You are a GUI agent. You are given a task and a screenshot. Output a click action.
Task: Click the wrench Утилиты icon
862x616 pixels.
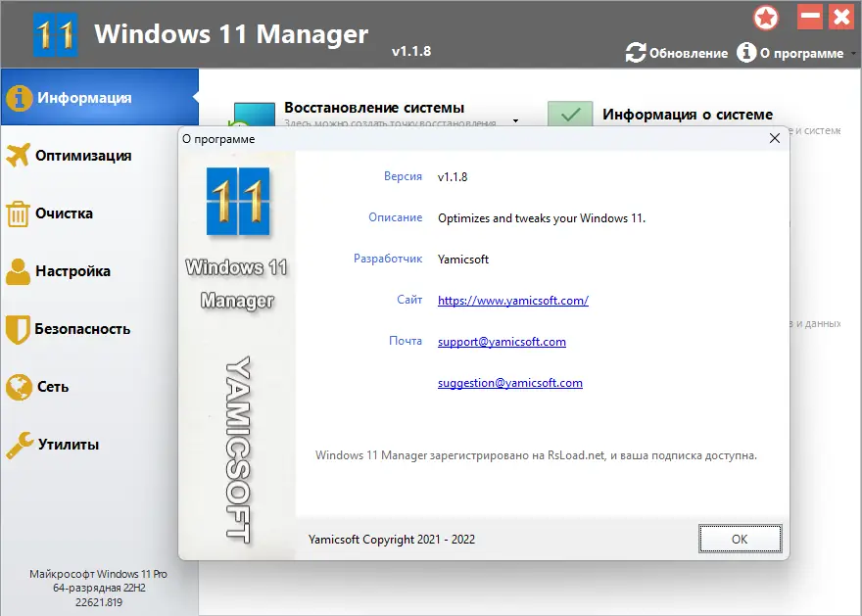(x=19, y=445)
